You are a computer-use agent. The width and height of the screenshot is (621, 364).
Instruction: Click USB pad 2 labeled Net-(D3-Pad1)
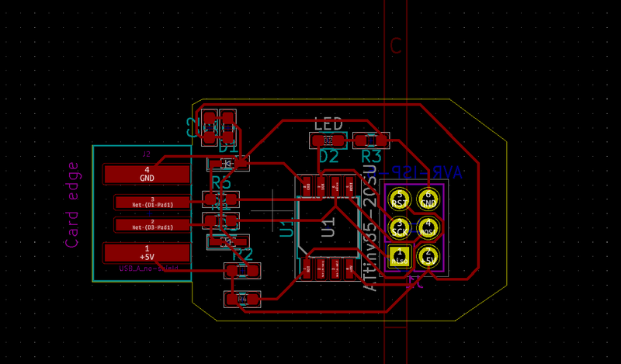[x=152, y=225]
